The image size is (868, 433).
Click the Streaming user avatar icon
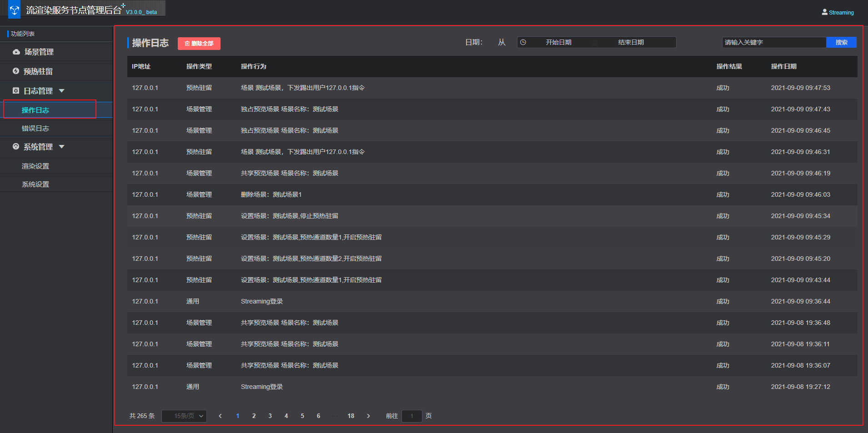pyautogui.click(x=824, y=12)
